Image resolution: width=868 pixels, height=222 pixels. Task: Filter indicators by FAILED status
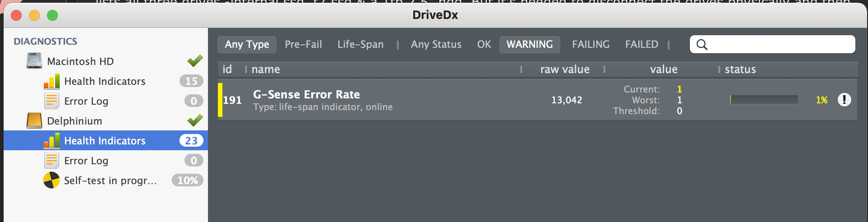click(x=642, y=44)
